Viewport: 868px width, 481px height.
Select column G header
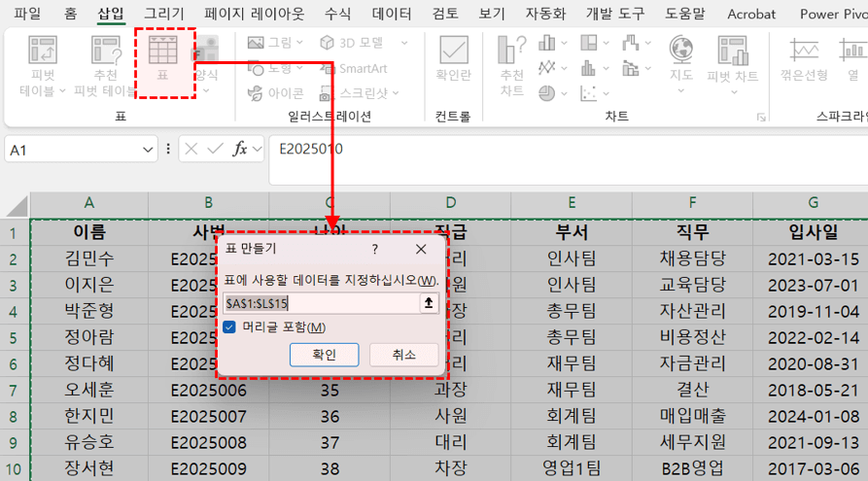[814, 203]
